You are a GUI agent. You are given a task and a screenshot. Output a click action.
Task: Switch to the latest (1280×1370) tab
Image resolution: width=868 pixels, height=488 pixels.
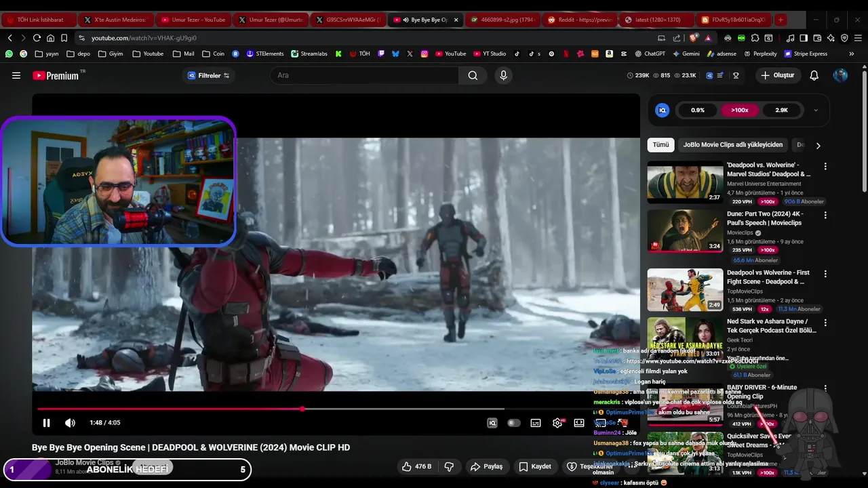657,20
